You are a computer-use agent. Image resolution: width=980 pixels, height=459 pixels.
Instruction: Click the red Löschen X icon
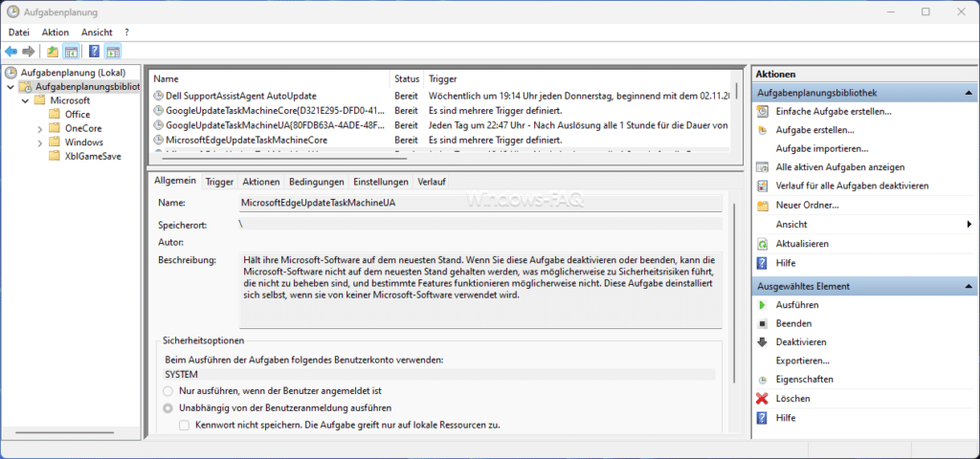[762, 399]
